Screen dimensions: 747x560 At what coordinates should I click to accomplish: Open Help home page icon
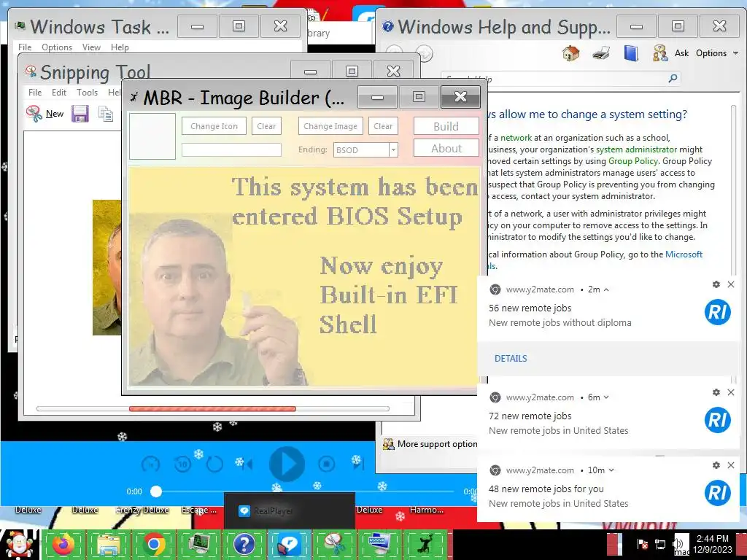(x=570, y=52)
